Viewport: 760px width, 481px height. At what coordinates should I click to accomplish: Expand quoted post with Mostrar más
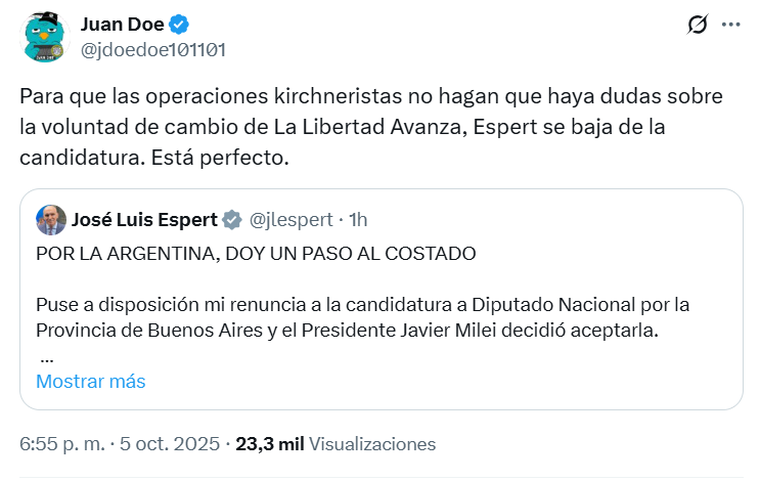[x=91, y=381]
